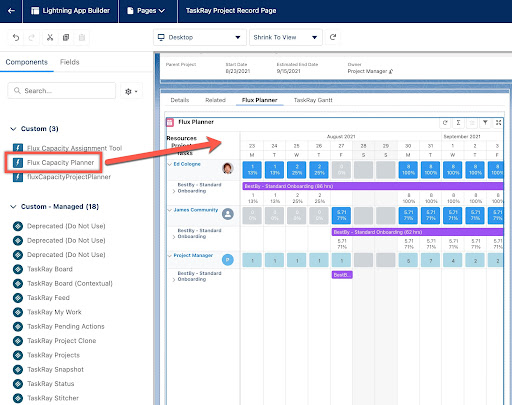Click the redo arrow icon
This screenshot has height=405, width=512.
pos(32,37)
